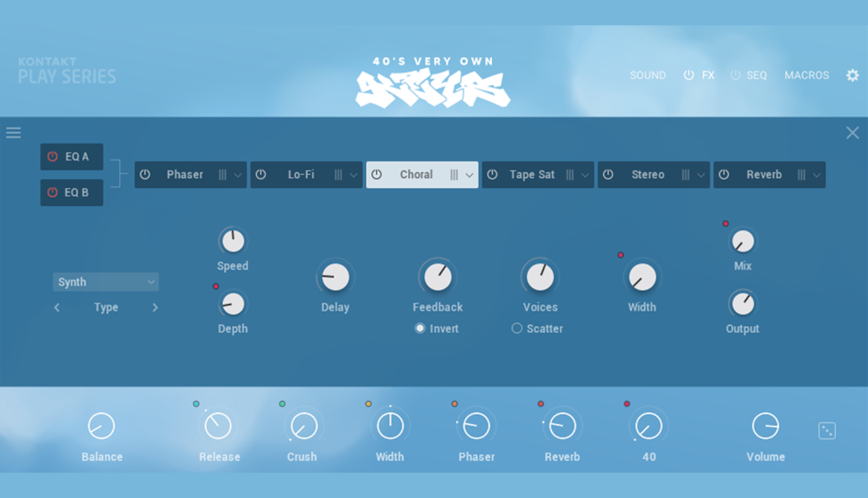Viewport: 868px width, 498px height.
Task: Click the Tape Sat slot drag handle
Action: [x=570, y=175]
